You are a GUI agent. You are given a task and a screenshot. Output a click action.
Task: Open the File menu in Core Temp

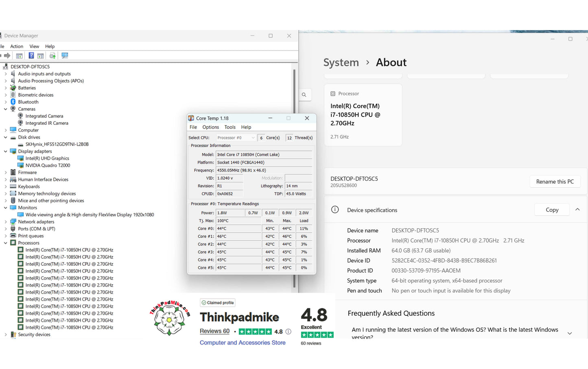click(x=193, y=127)
